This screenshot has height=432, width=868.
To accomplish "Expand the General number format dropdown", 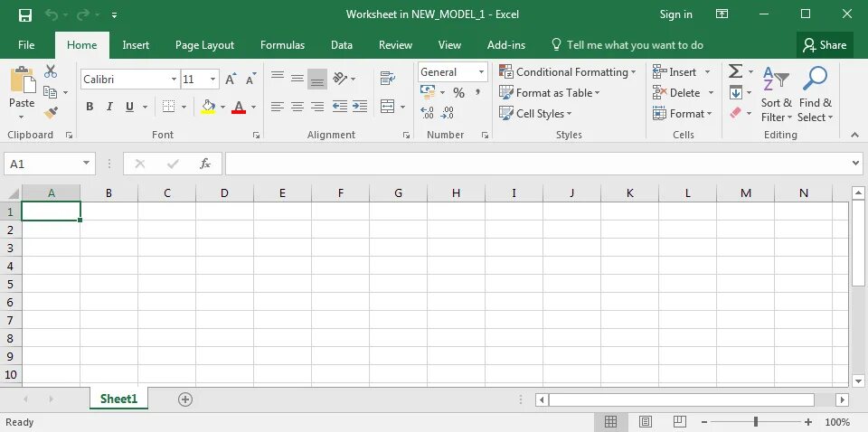I will (x=481, y=72).
